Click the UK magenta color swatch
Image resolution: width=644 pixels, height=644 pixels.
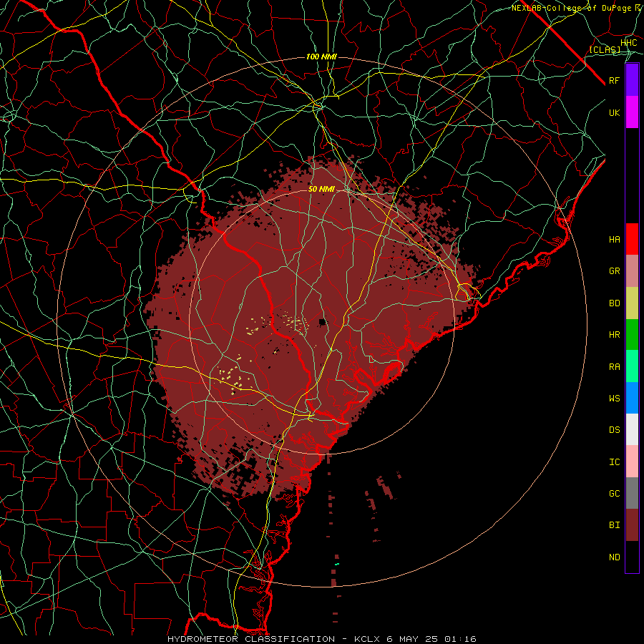tap(632, 112)
